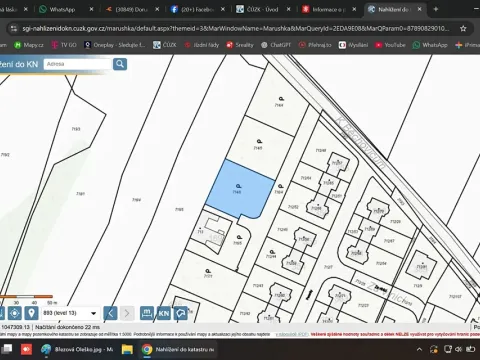
Task: Open the Jízdní řády bookmark
Action: coord(202,45)
